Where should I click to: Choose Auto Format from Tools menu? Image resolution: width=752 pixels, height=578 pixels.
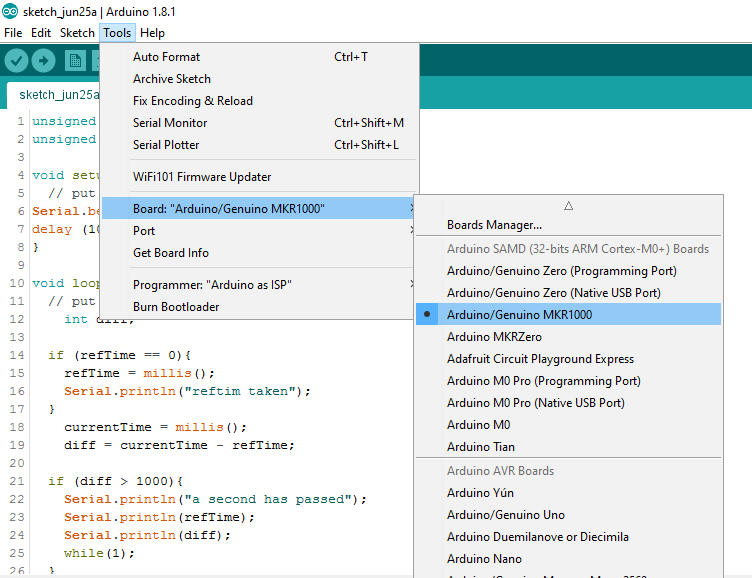click(x=166, y=57)
